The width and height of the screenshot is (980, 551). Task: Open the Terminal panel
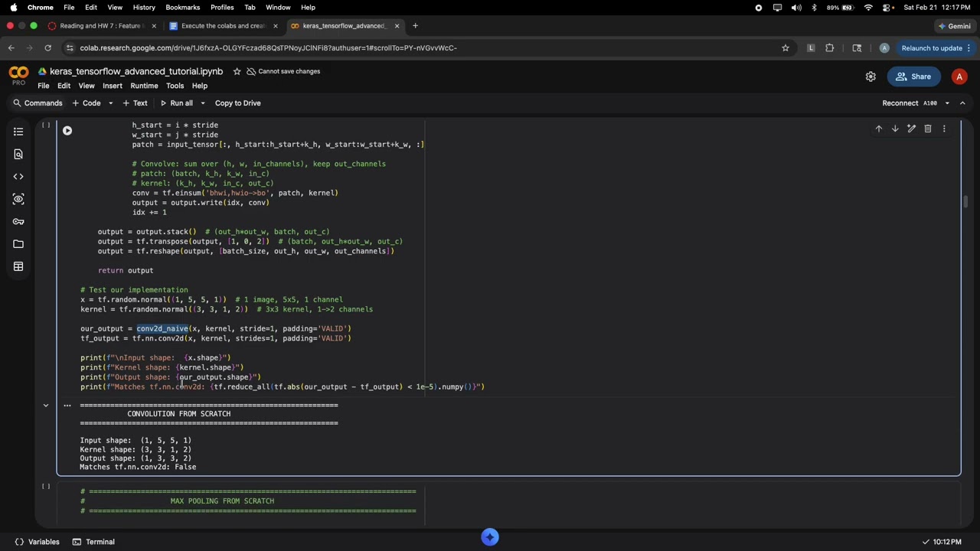[93, 542]
